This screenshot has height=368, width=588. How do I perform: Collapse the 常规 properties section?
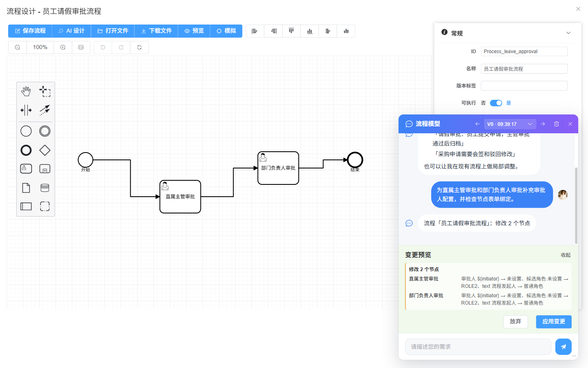568,33
